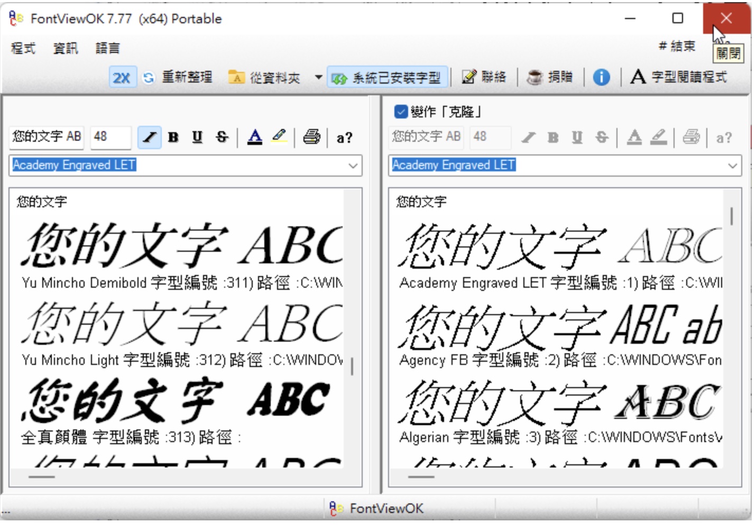Viewport: 756px width, 532px height.
Task: Expand the arrow next to 從資料夾
Action: (318, 77)
